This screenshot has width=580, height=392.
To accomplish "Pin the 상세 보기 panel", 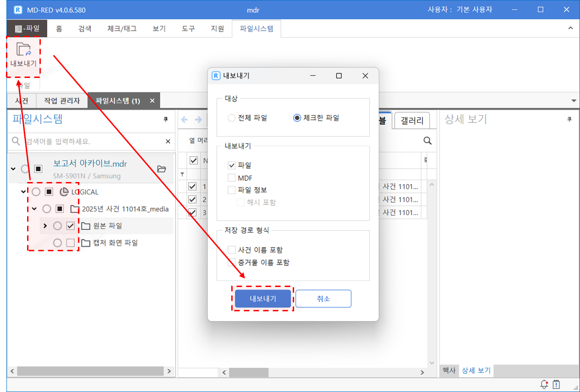I will coord(569,119).
